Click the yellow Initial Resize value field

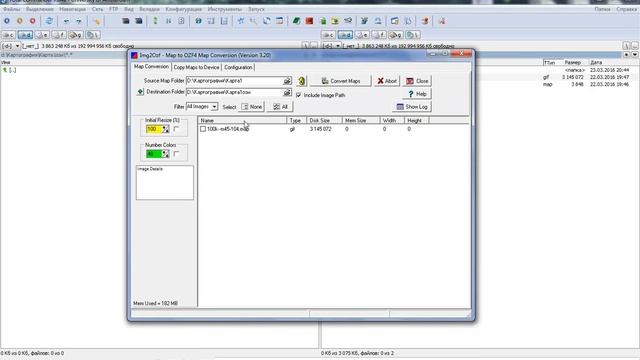click(154, 129)
